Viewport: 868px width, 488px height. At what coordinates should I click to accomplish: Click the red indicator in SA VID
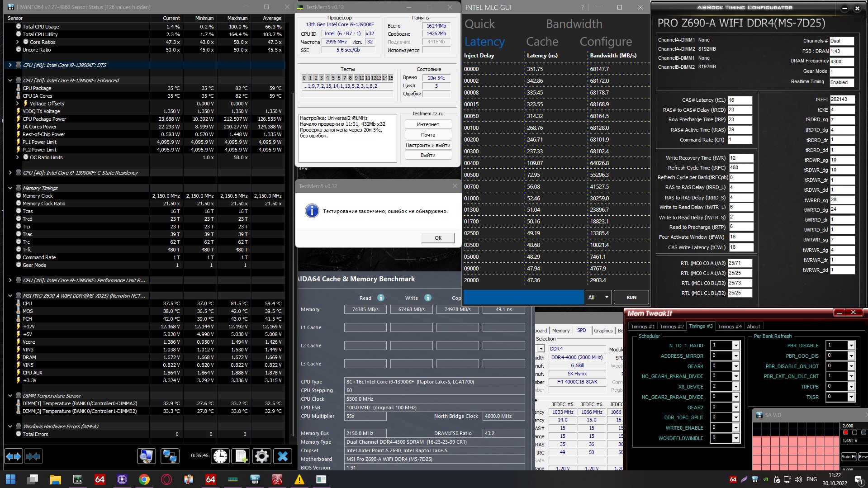845,432
